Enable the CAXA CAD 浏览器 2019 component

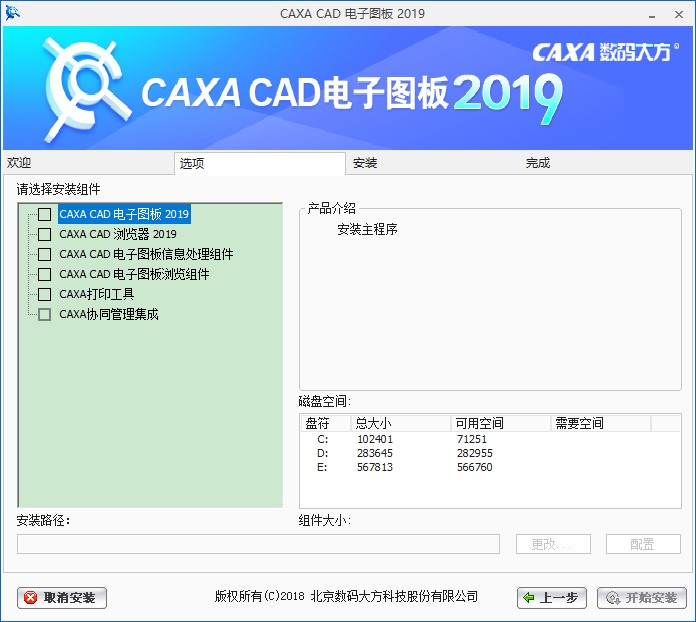(x=44, y=234)
